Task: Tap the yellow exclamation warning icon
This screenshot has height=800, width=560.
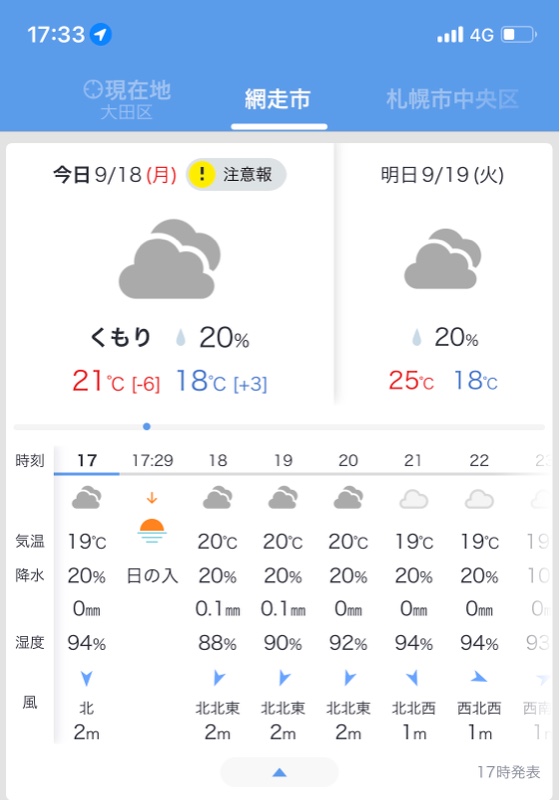Action: pos(201,174)
